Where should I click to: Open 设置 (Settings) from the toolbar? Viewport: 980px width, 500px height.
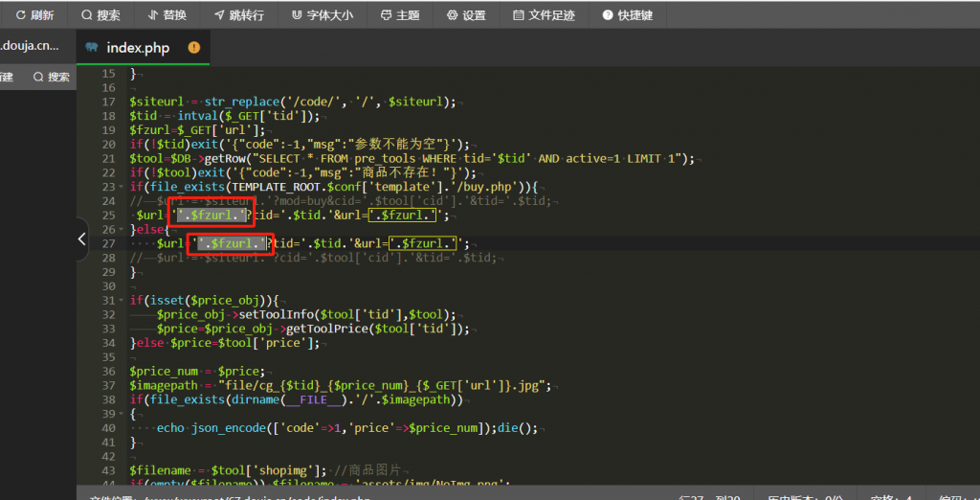(x=466, y=15)
